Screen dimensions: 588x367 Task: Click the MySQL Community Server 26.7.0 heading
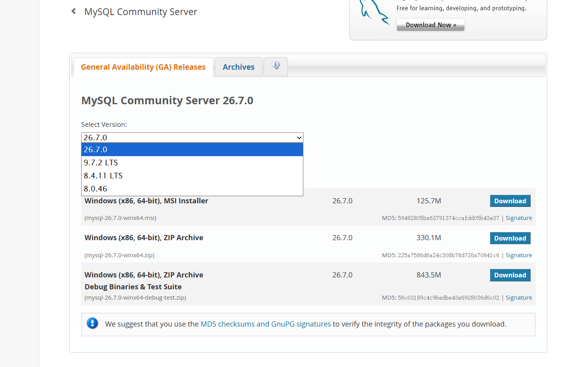click(x=167, y=100)
